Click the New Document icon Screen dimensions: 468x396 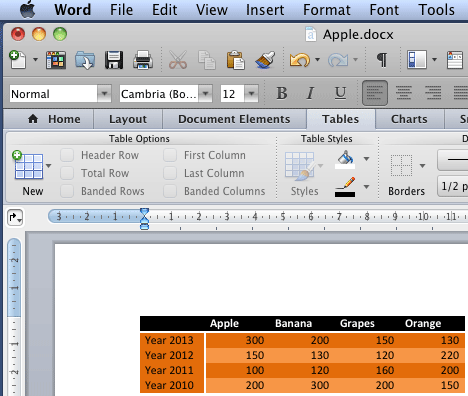(18, 60)
